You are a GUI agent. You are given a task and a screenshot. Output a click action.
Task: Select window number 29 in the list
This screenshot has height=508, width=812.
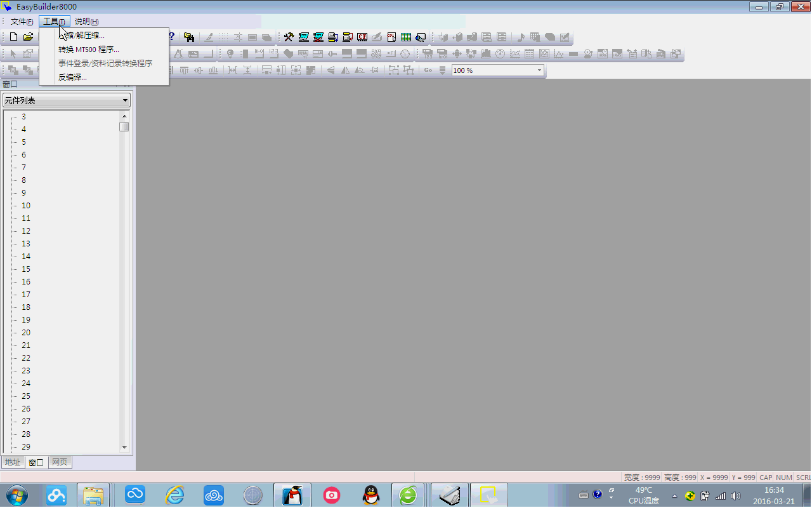click(26, 447)
